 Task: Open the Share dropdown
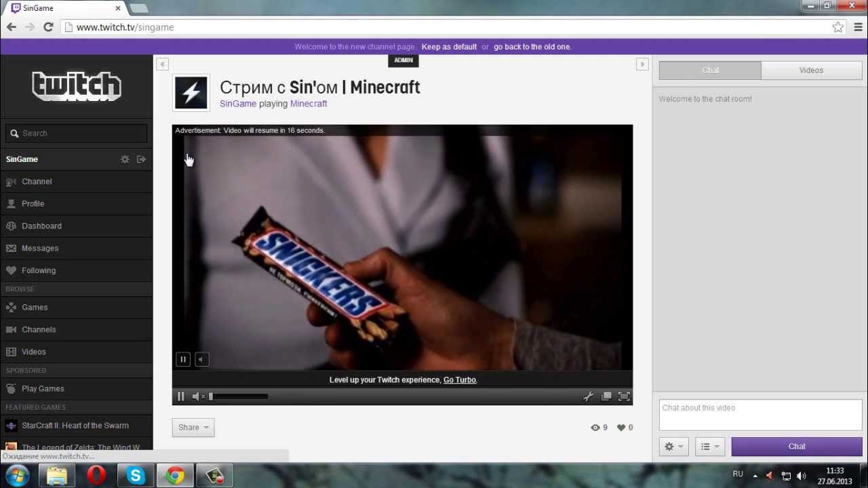[193, 428]
